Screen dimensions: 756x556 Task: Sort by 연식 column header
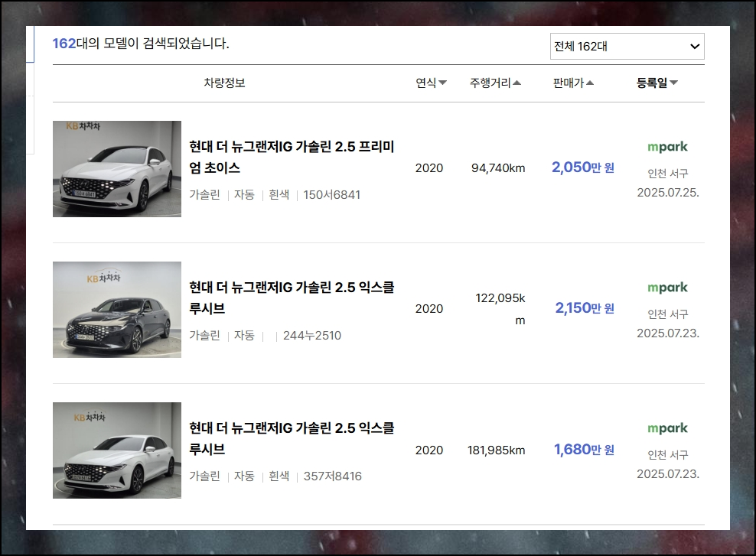tap(431, 83)
